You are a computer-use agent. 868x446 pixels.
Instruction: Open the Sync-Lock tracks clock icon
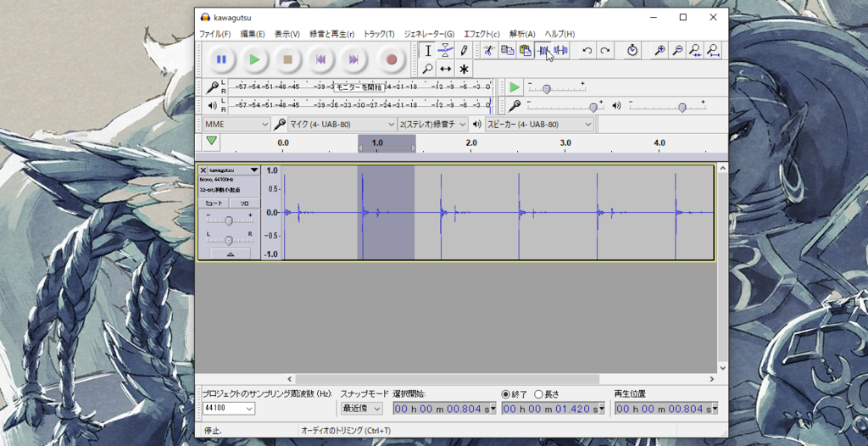[x=632, y=50]
